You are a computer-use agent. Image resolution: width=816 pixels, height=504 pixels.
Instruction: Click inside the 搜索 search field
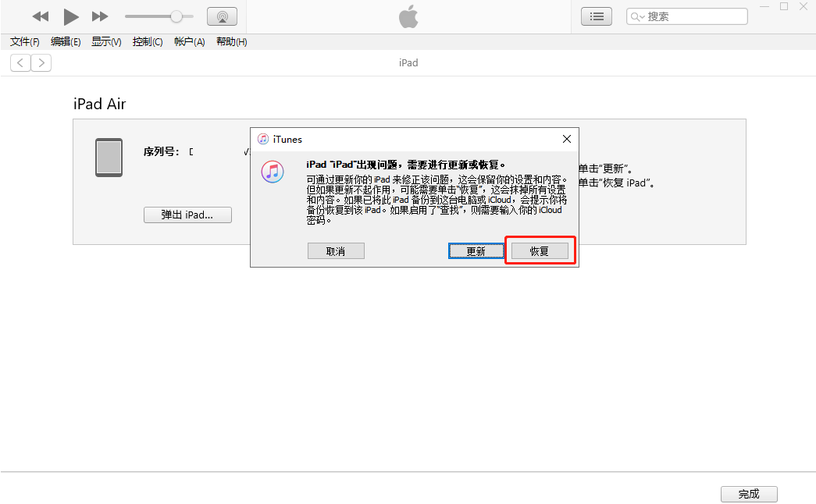(x=687, y=16)
